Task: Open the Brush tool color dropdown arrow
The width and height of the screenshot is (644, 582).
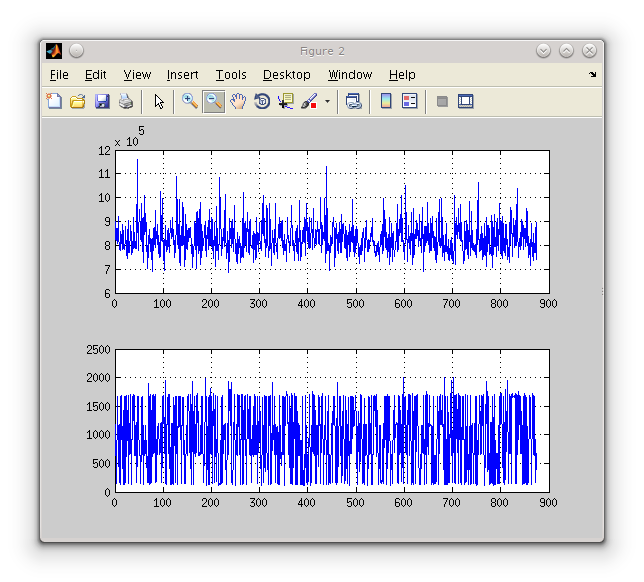Action: click(327, 102)
